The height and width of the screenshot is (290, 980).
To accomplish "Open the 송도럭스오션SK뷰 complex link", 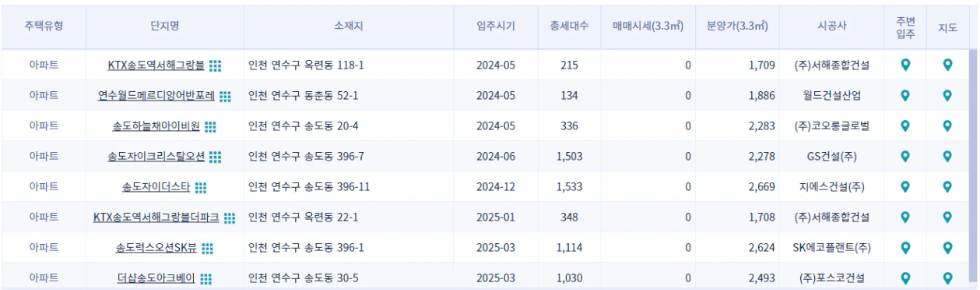I will pos(156,248).
